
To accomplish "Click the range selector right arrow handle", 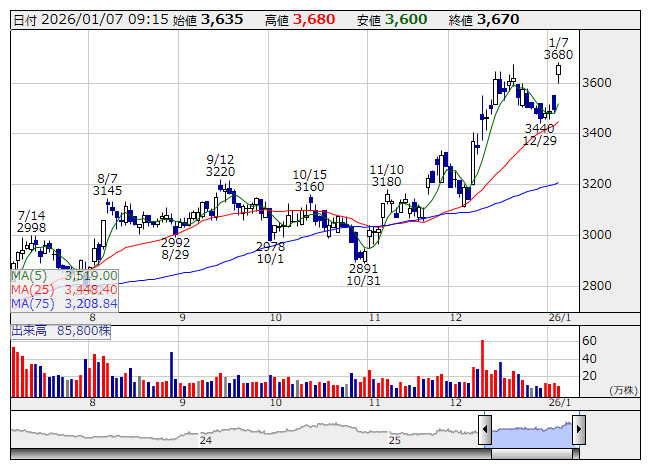I will click(x=579, y=430).
